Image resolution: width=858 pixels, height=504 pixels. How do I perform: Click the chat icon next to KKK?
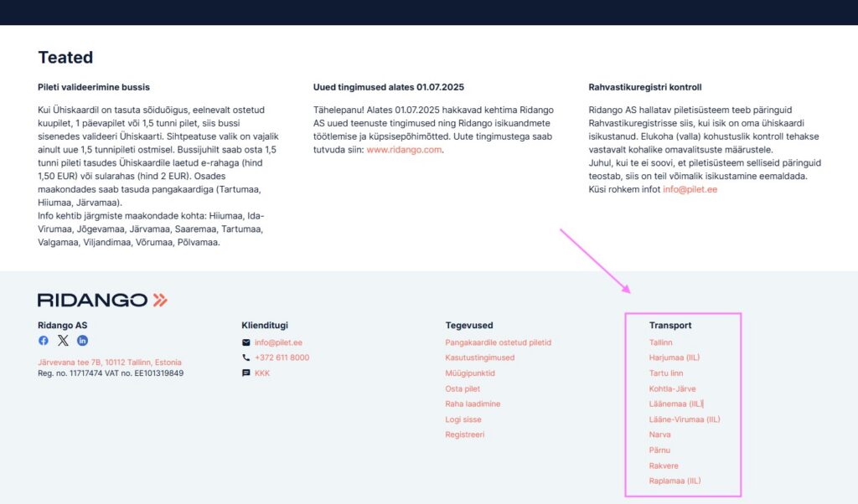[x=246, y=373]
